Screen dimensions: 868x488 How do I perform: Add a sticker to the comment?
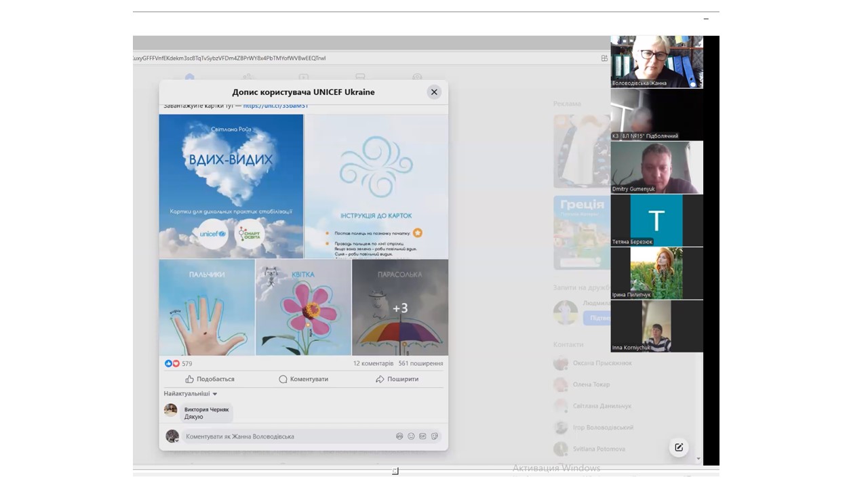(435, 436)
